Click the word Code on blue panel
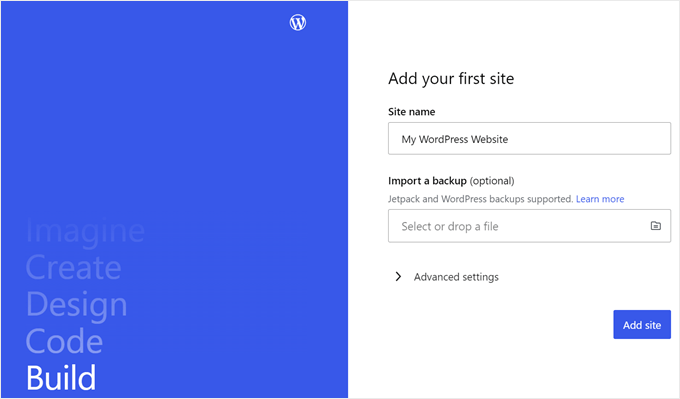Screen dimensions: 680x399 coord(64,341)
